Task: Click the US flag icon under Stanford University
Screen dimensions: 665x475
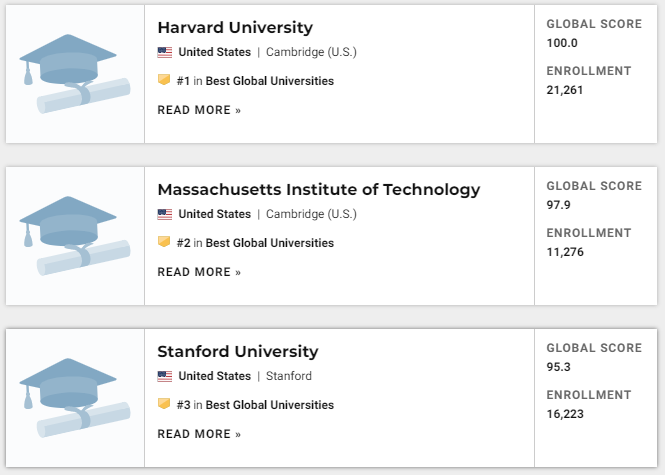Action: click(165, 376)
